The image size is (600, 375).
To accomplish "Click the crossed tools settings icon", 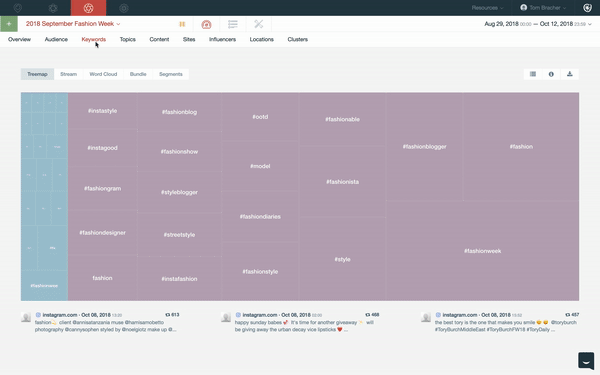I will [259, 24].
